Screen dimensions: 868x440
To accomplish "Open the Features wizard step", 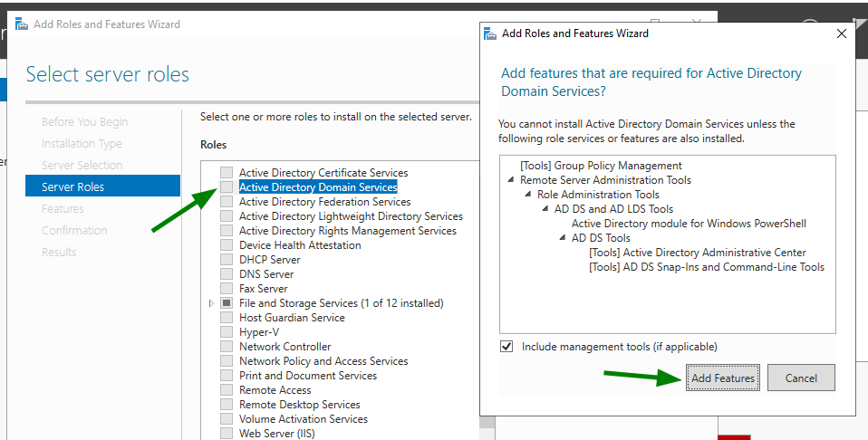I will pyautogui.click(x=63, y=208).
